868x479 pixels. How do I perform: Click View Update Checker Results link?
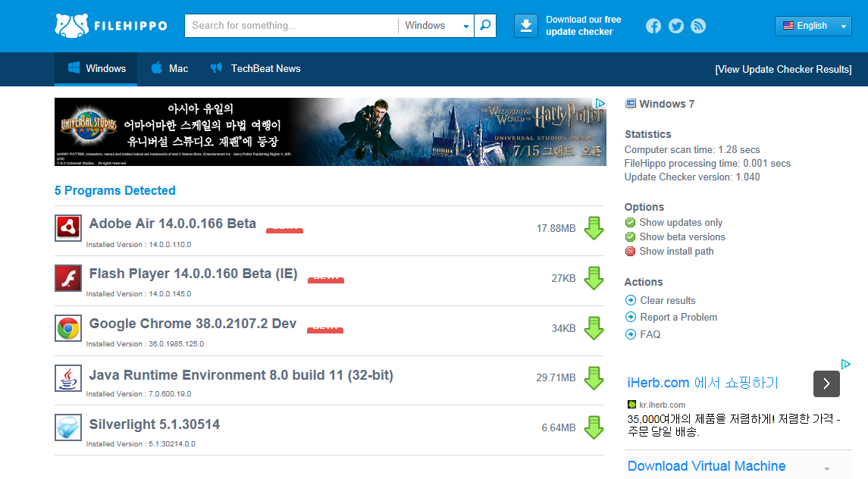[783, 69]
